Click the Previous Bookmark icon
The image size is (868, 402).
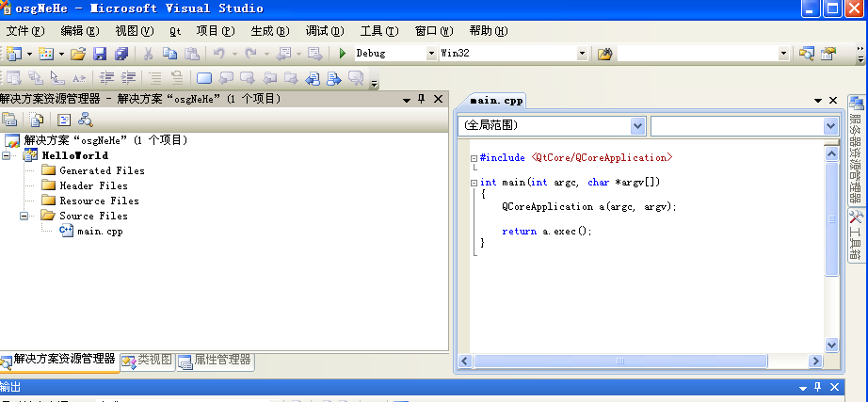click(x=226, y=78)
